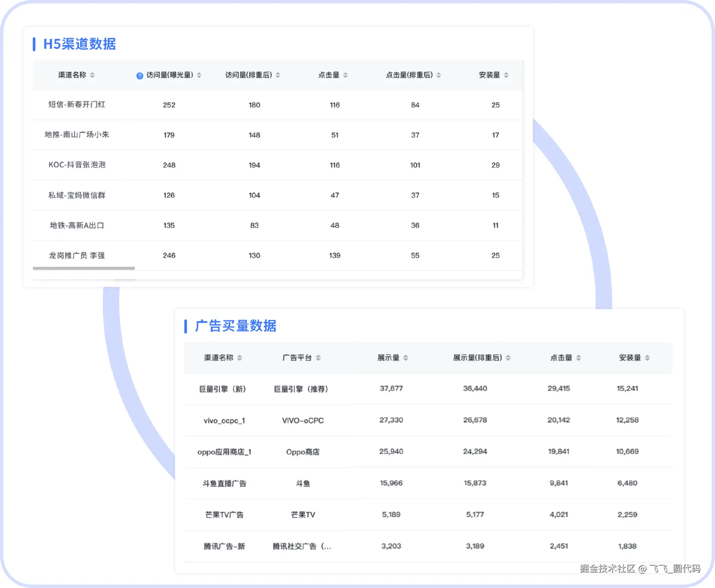715x588 pixels.
Task: Select the 短信-新春开门红 channel row
Action: 77,105
